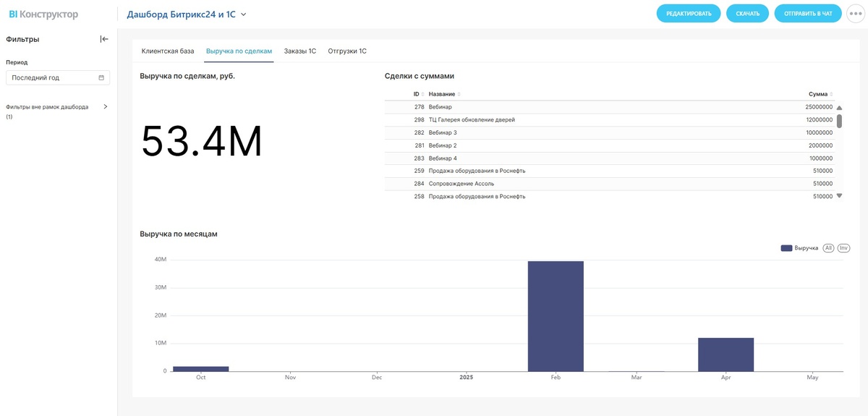Expand Фильтры вне рамок дашборда
The height and width of the screenshot is (416, 868).
tap(106, 106)
